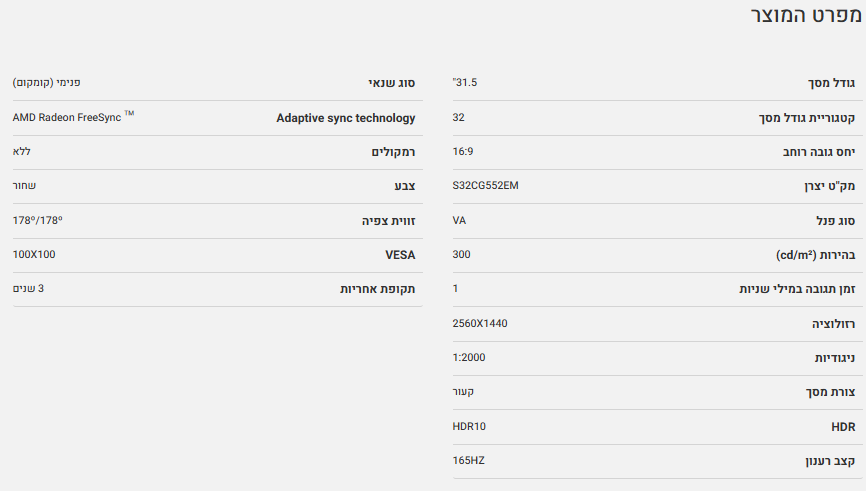Click the VESA label
Screen dimensions: 866x491
400,255
